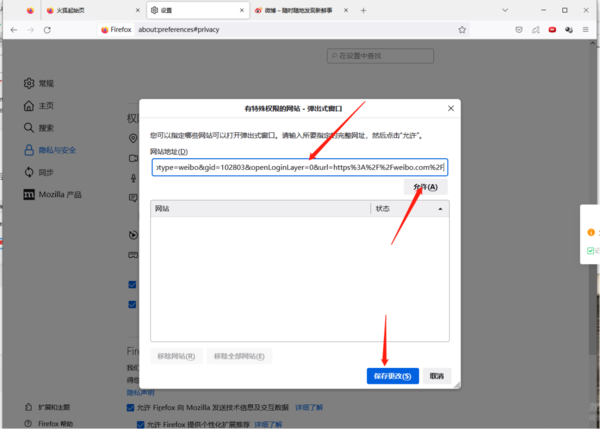Open 主页 settings category
This screenshot has height=429, width=600.
click(39, 106)
